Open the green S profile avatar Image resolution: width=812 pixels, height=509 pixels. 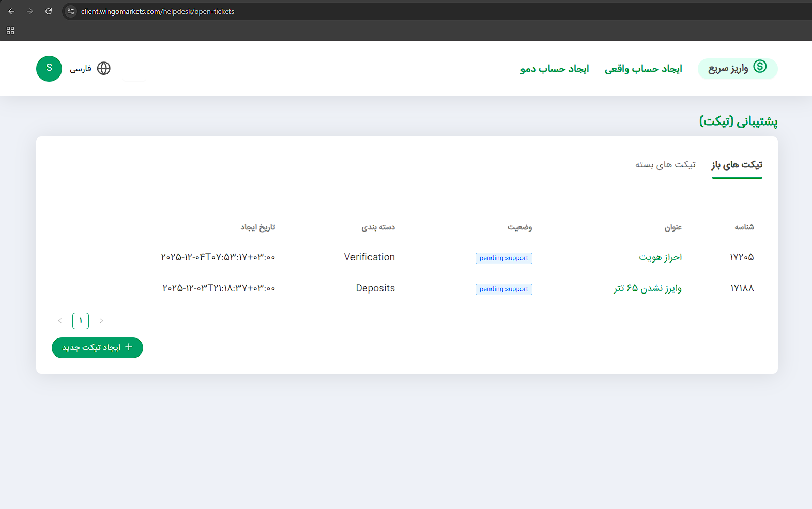[x=49, y=69]
